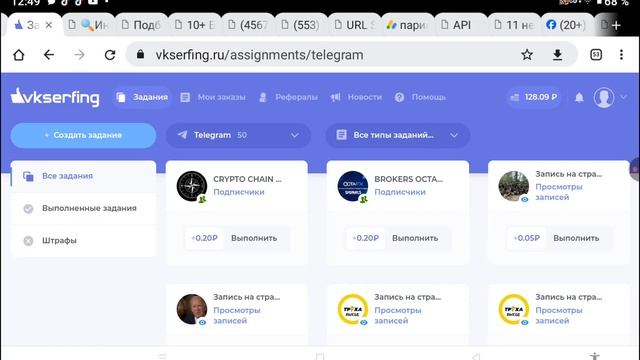Select Выполненные задания in sidebar

click(x=83, y=208)
